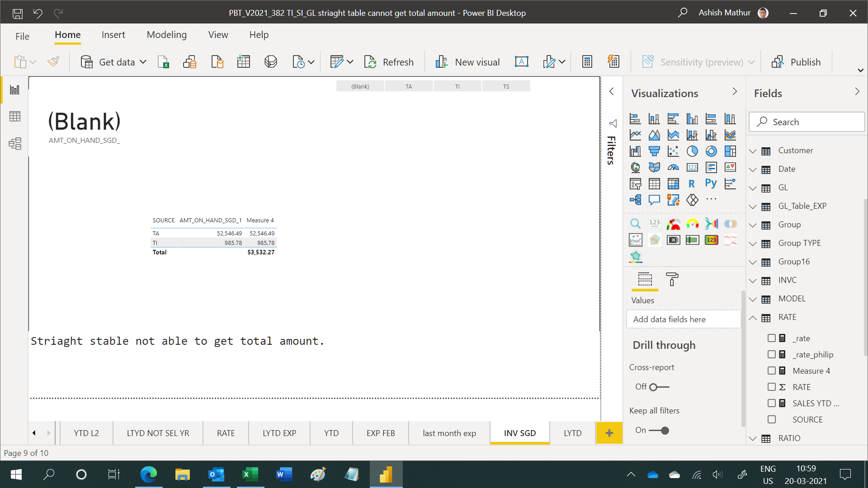
Task: Click the New visual button
Action: coord(467,62)
